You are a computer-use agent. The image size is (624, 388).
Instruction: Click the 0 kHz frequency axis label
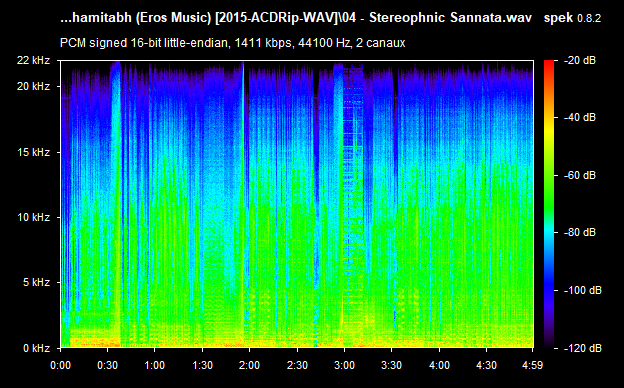tap(36, 348)
